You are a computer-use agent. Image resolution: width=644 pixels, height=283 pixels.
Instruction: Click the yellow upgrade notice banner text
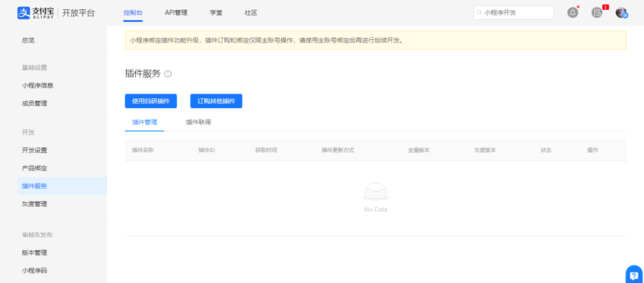coord(266,40)
